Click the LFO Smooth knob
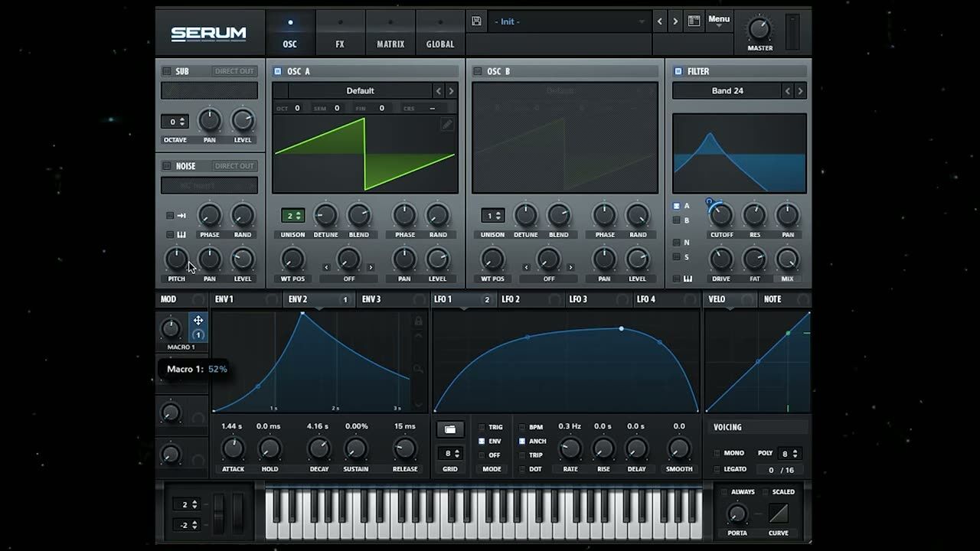This screenshot has width=980, height=551. (x=679, y=449)
